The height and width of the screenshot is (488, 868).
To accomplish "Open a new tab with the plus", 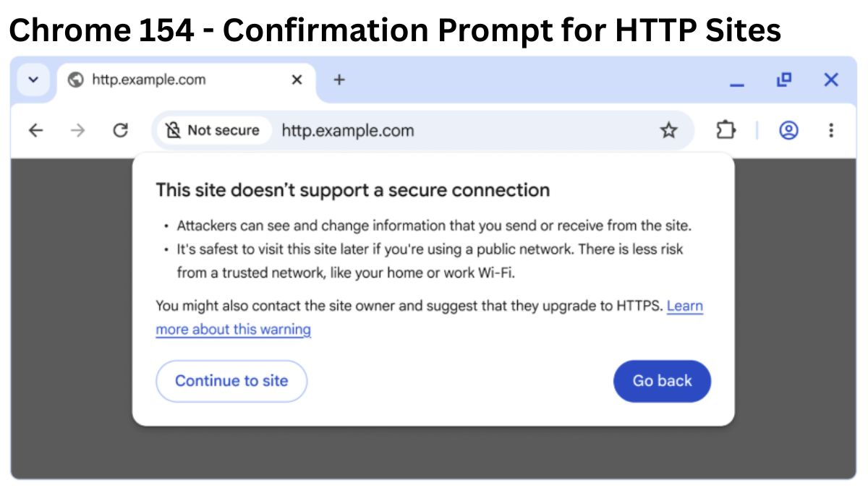I will (x=339, y=80).
